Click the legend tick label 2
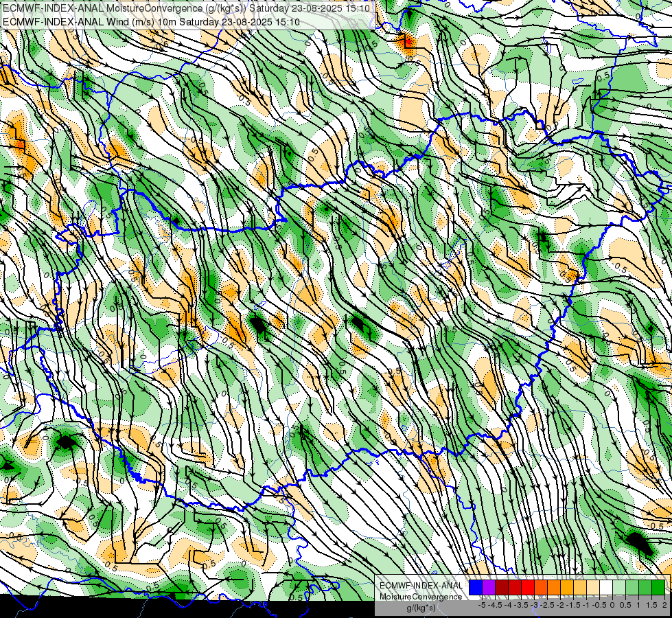Image resolution: width=672 pixels, height=618 pixels. coord(664,605)
